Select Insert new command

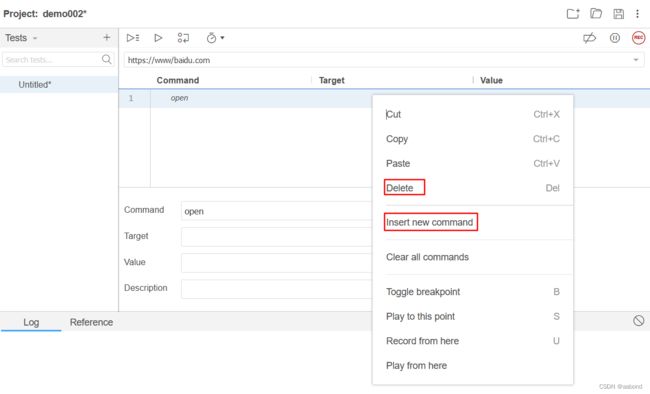pos(473,222)
